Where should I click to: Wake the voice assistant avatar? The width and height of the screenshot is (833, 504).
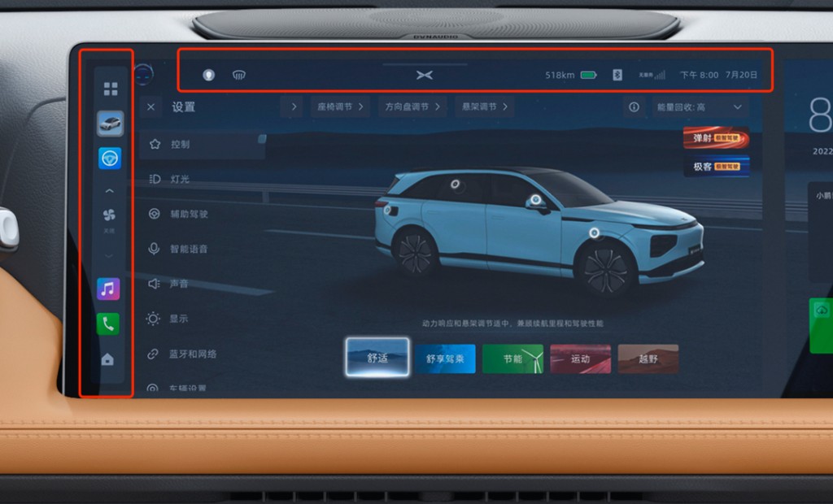click(143, 74)
